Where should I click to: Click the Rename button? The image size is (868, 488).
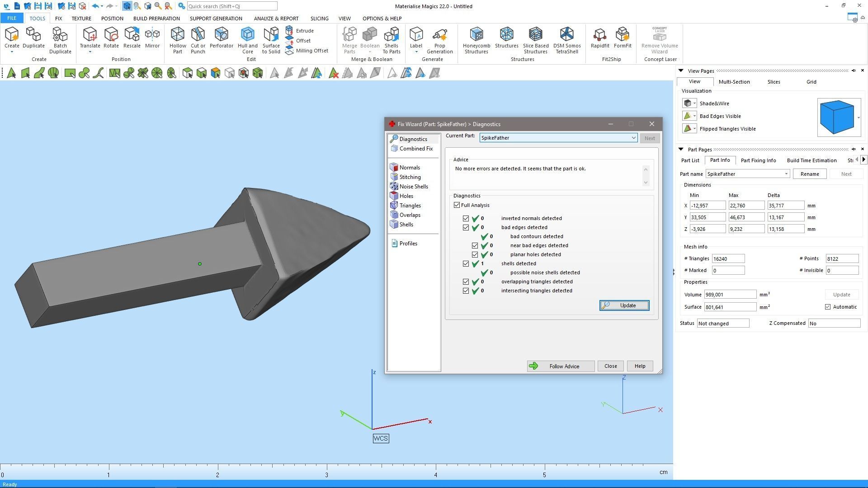[809, 174]
